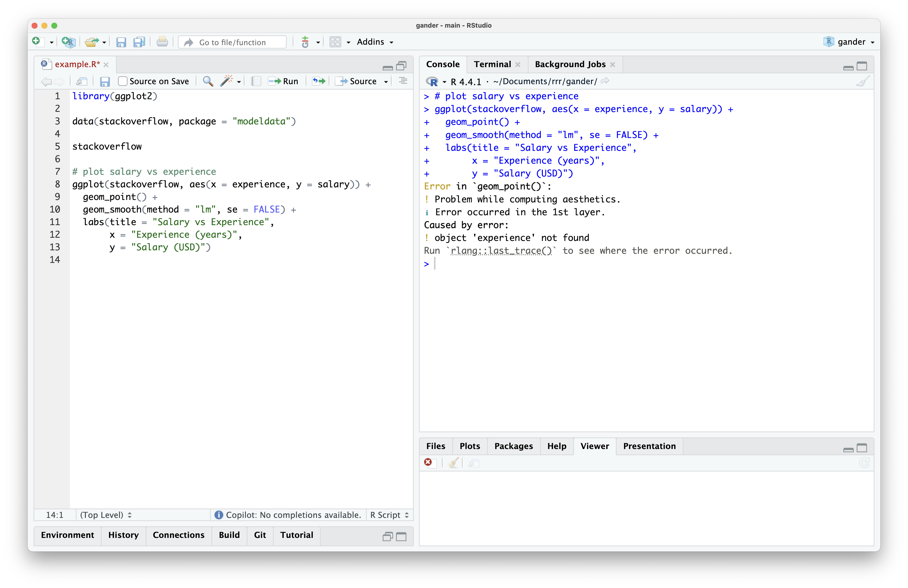Click the broom to clear the Viewer

point(453,463)
